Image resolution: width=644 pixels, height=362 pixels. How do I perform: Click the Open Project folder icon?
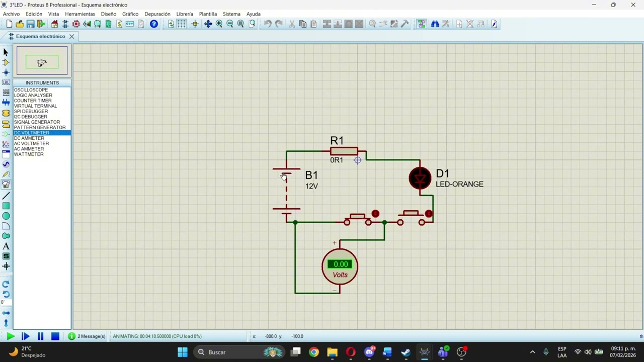20,24
